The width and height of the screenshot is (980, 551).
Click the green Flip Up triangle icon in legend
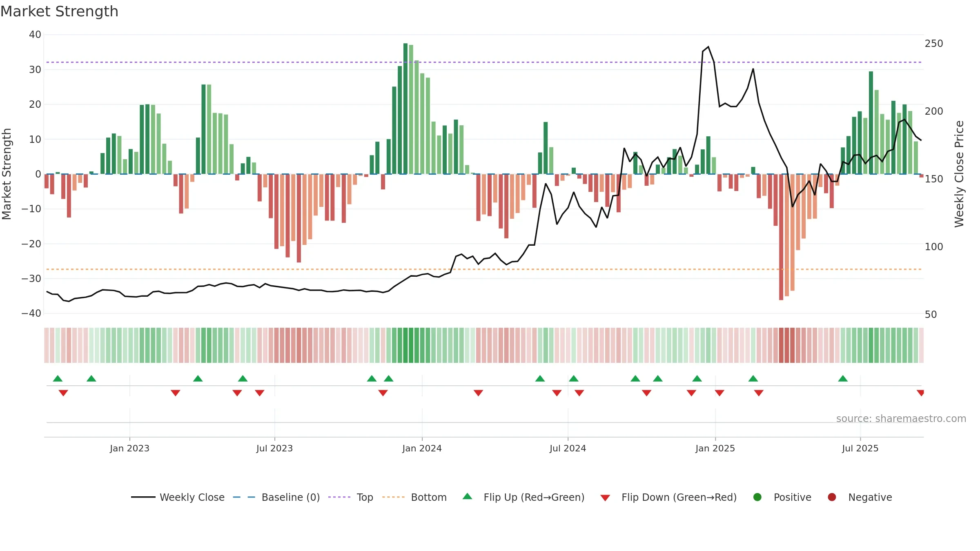468,496
